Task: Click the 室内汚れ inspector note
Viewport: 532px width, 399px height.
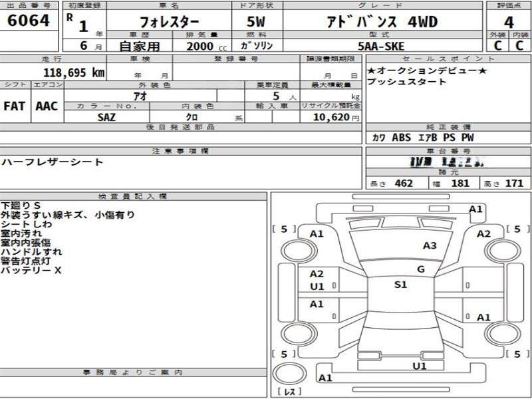Action: pyautogui.click(x=21, y=233)
